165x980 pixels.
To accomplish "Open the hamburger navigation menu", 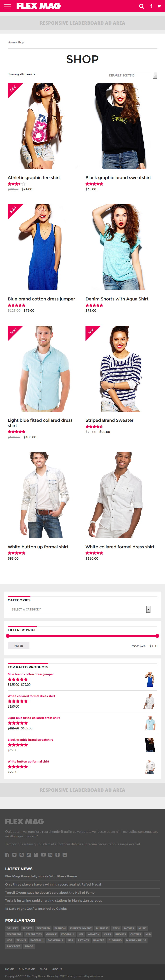I will [x=7, y=6].
